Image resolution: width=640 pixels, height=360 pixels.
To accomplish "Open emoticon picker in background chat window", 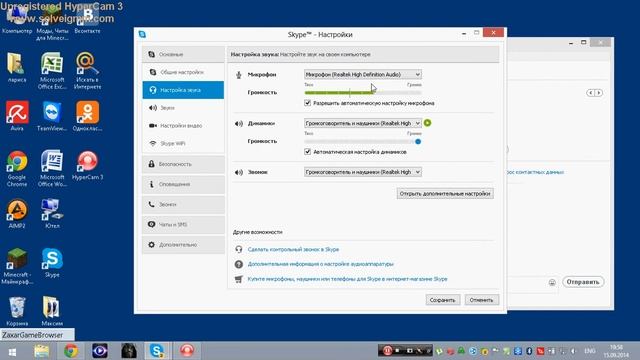I will coord(552,282).
